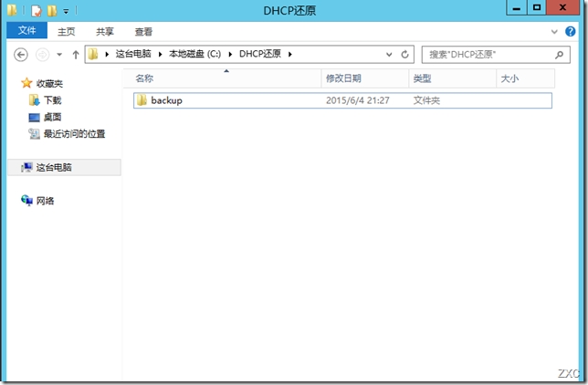The height and width of the screenshot is (385, 588).
Task: Switch to the 共享 ribbon tab
Action: (105, 32)
